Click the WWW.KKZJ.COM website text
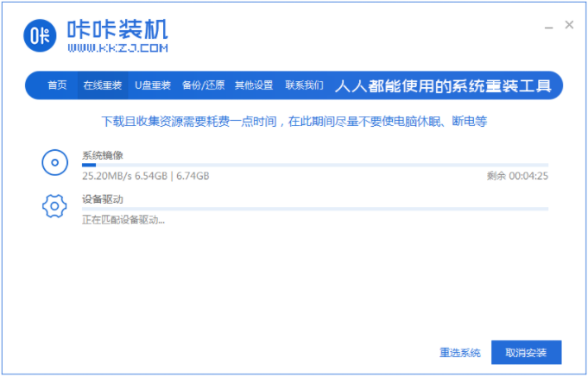Image resolution: width=588 pixels, height=377 pixels. click(x=117, y=49)
